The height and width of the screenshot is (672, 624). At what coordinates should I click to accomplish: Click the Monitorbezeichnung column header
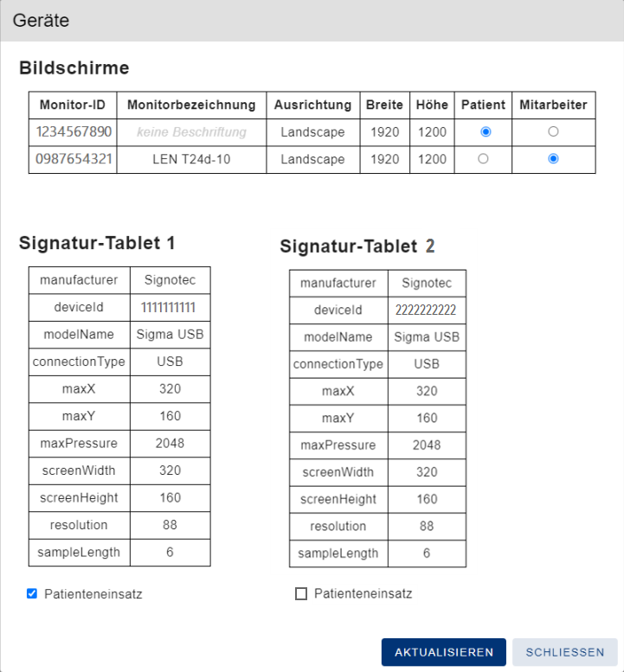click(191, 105)
